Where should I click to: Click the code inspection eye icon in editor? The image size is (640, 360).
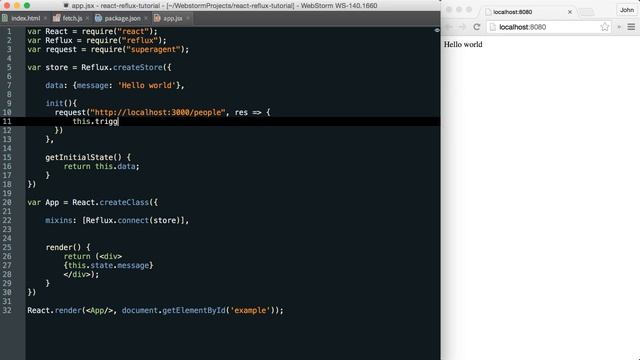tap(437, 30)
